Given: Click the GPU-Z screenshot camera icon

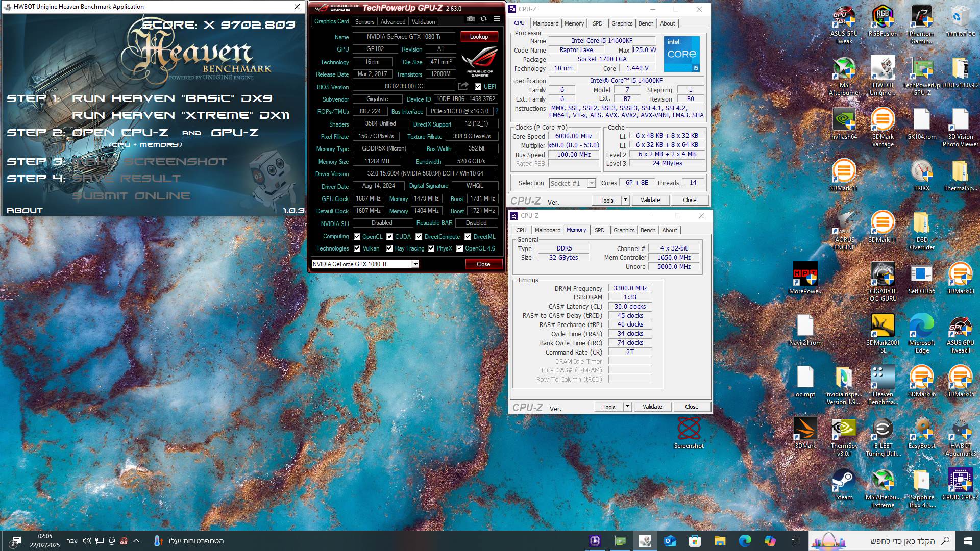Looking at the screenshot, I should click(x=470, y=19).
